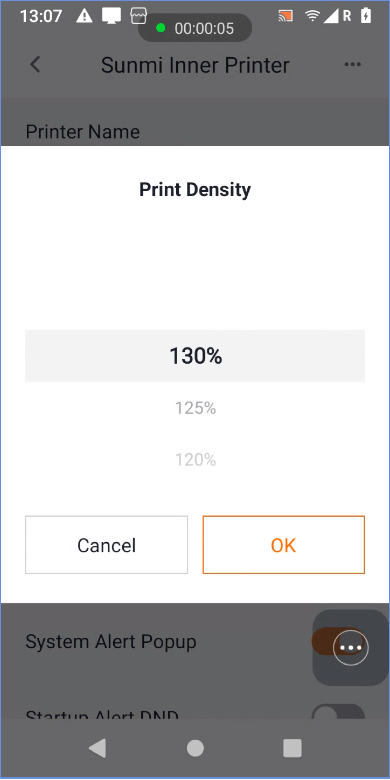The width and height of the screenshot is (390, 780).
Task: Tap the Android home circle button
Action: pos(195,748)
